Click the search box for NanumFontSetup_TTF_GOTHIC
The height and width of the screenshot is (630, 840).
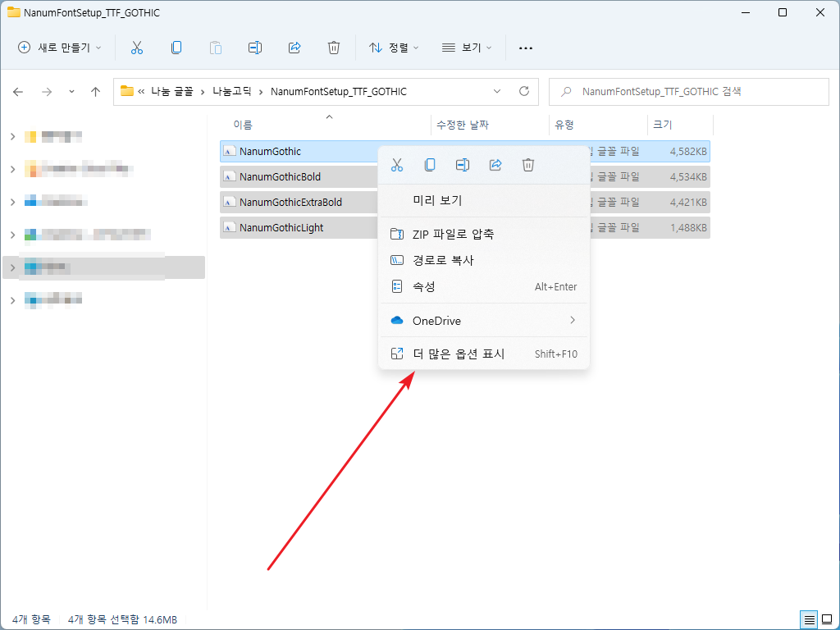[689, 92]
